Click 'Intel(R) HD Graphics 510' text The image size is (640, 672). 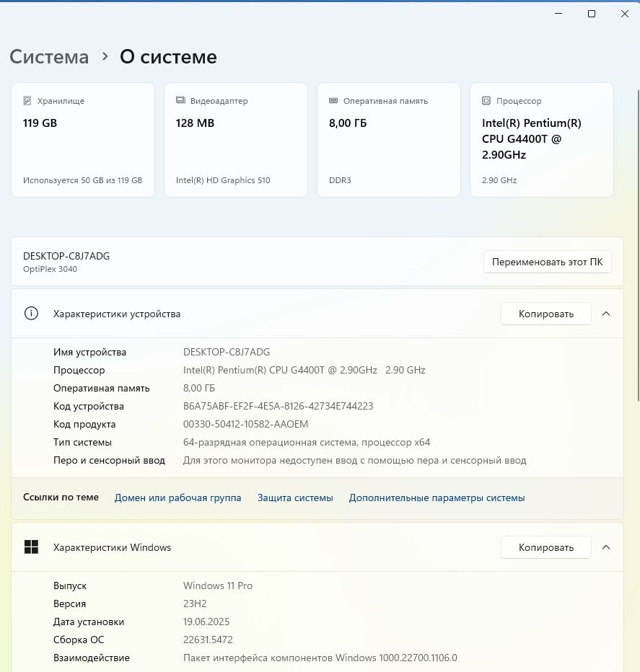(223, 180)
